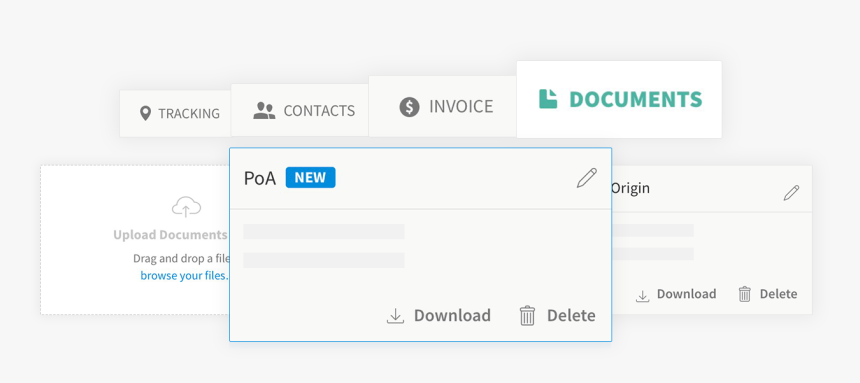Click the Origin card download arrow icon
Screen dimensions: 860x383
coord(642,296)
